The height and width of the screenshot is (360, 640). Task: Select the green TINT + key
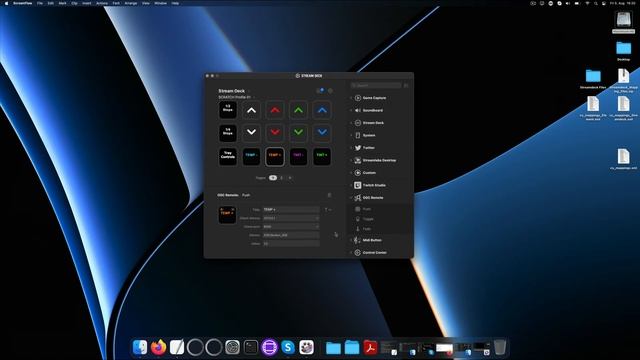(x=322, y=156)
